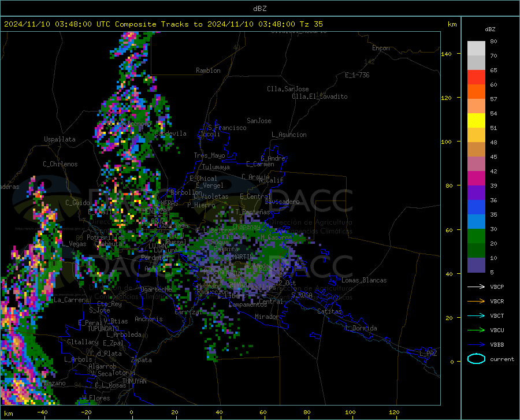Click the 'Ramblon' label on the map
Screen dimensions: 520x420
[208, 70]
